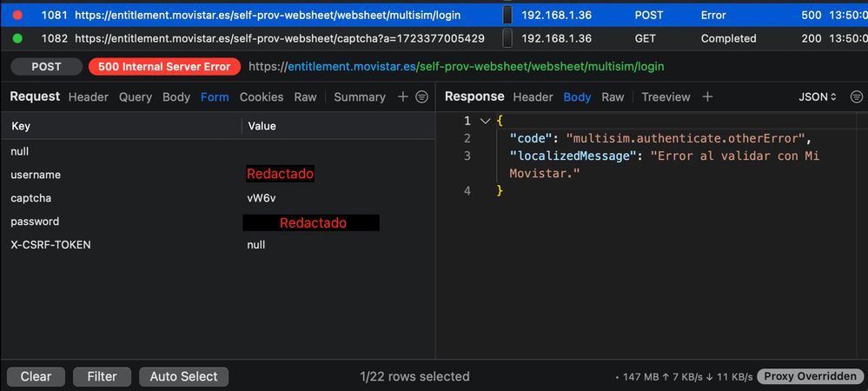868x391 pixels.
Task: Click green status dot of request 1082
Action: click(17, 38)
